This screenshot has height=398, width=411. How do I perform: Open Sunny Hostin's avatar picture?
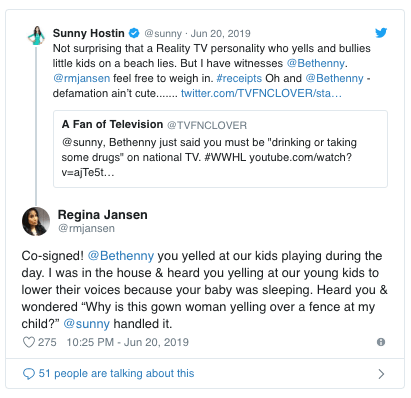(36, 35)
